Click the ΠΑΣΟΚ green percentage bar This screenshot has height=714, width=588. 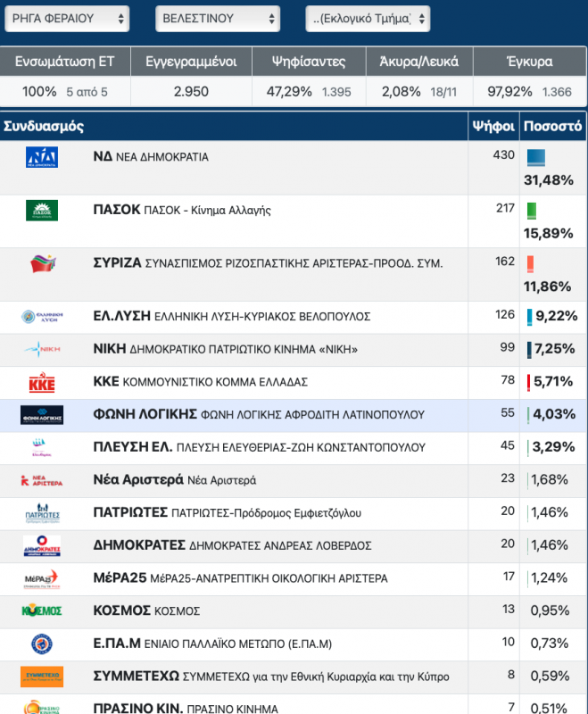point(532,211)
